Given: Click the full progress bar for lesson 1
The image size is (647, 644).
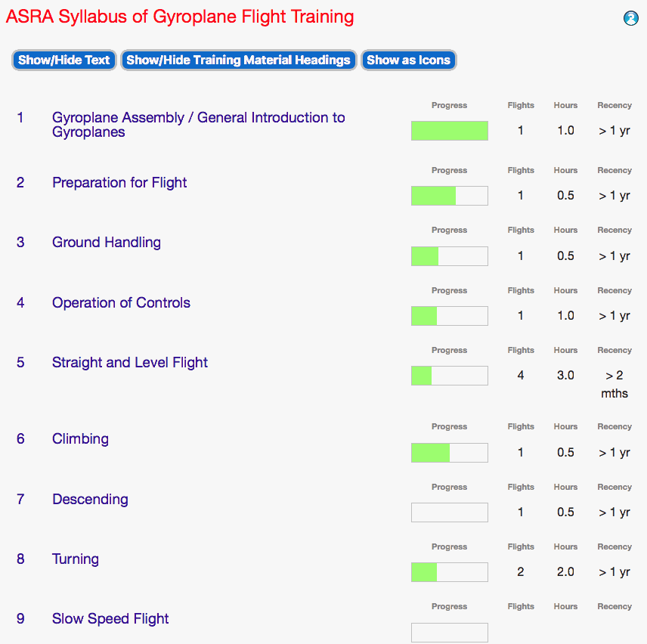Looking at the screenshot, I should (x=450, y=131).
